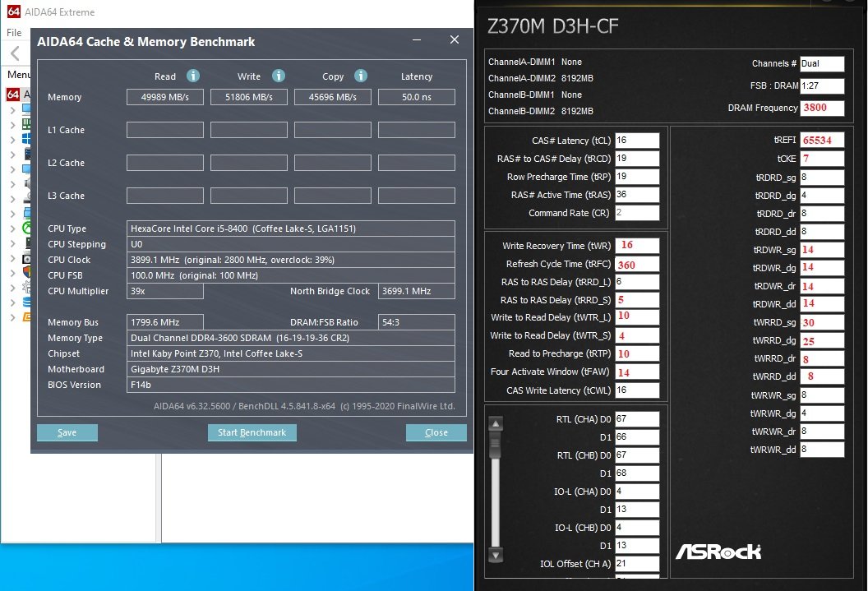868x591 pixels.
Task: Click the CAS# Latency (tCL) field
Action: coord(637,141)
